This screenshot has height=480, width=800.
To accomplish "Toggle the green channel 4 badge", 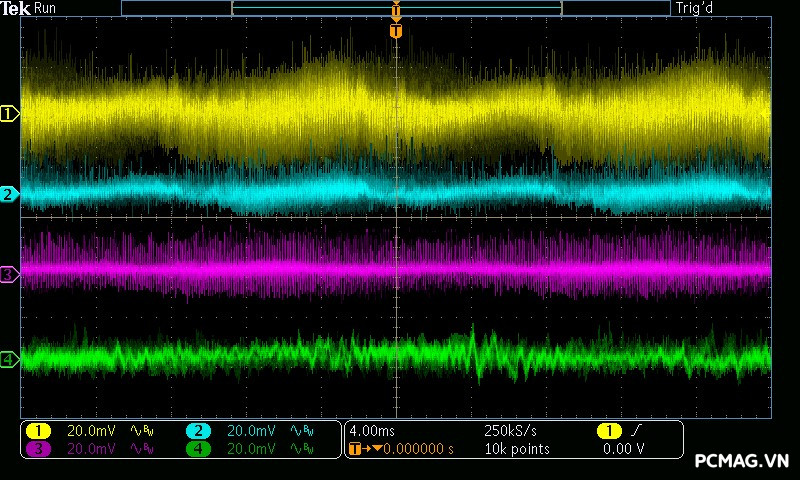I will coord(199,449).
